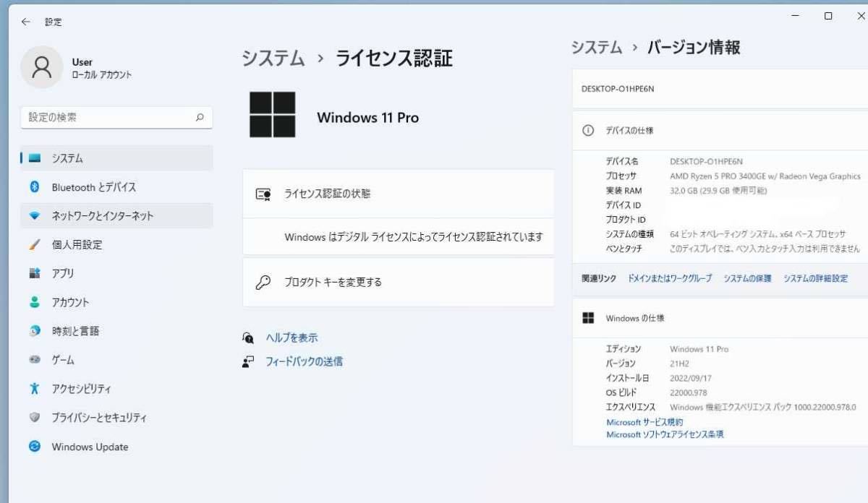Open Microsoft サービス規約 link
Screen dimensions: 868x503
(644, 422)
